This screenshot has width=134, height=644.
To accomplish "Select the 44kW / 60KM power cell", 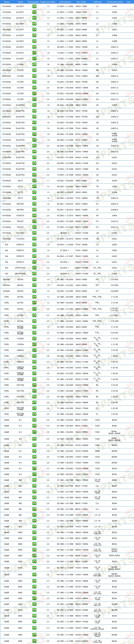I will click(x=81, y=285).
